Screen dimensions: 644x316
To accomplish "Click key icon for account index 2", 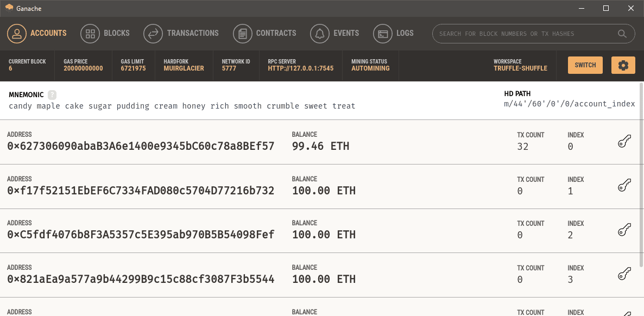I will tap(624, 230).
